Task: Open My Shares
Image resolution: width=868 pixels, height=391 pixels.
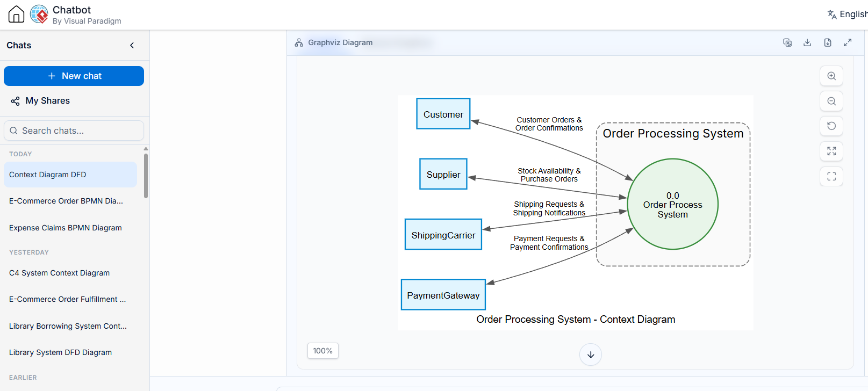Action: point(40,101)
